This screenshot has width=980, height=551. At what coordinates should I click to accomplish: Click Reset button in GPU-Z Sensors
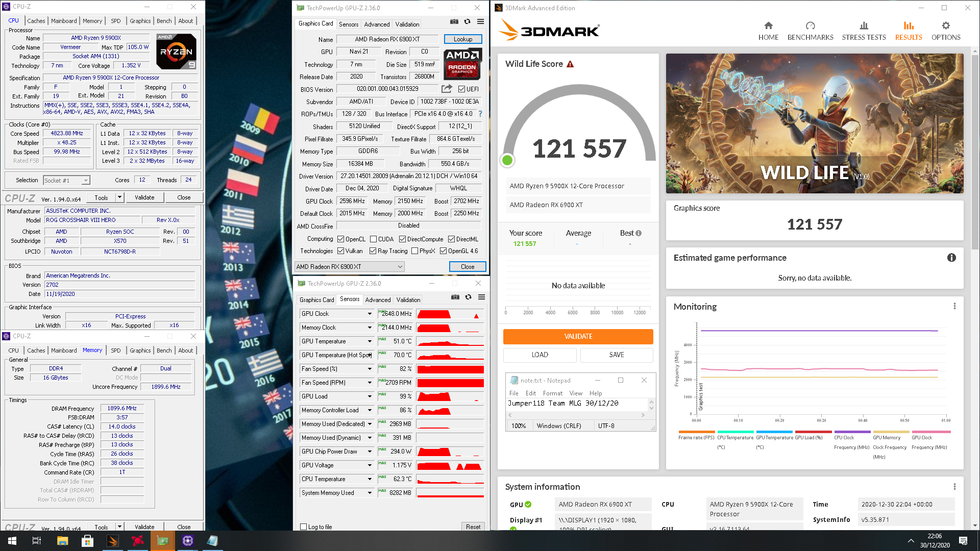coord(473,527)
